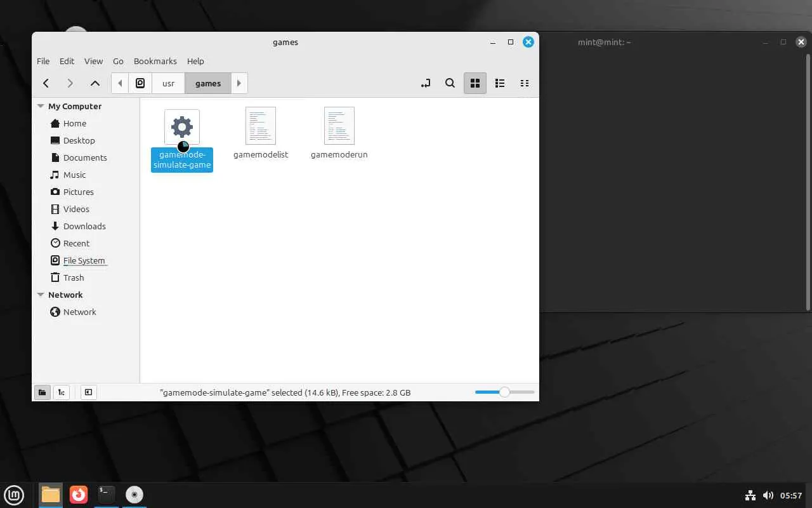Collapse the My Computer section
Image resolution: width=812 pixels, height=508 pixels.
[41, 106]
